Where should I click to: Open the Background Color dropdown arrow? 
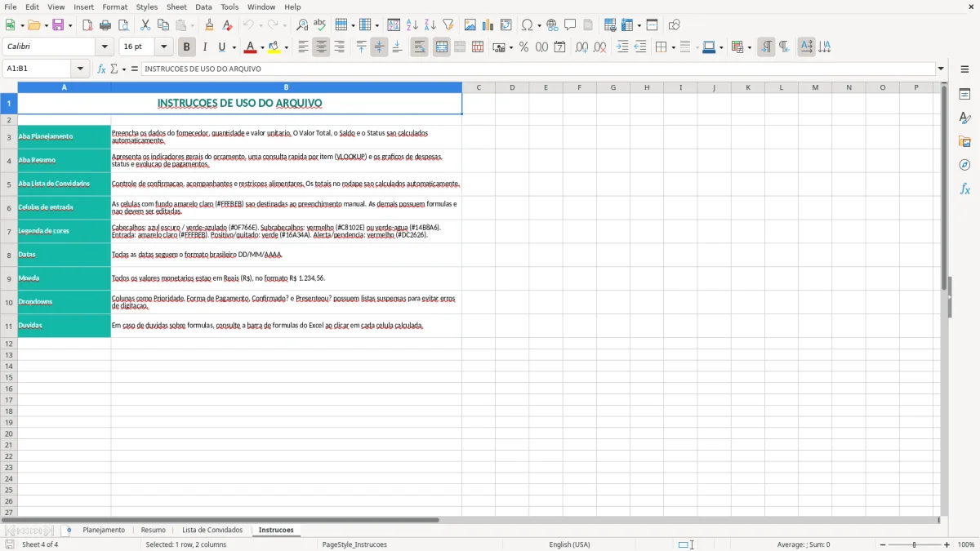(286, 47)
